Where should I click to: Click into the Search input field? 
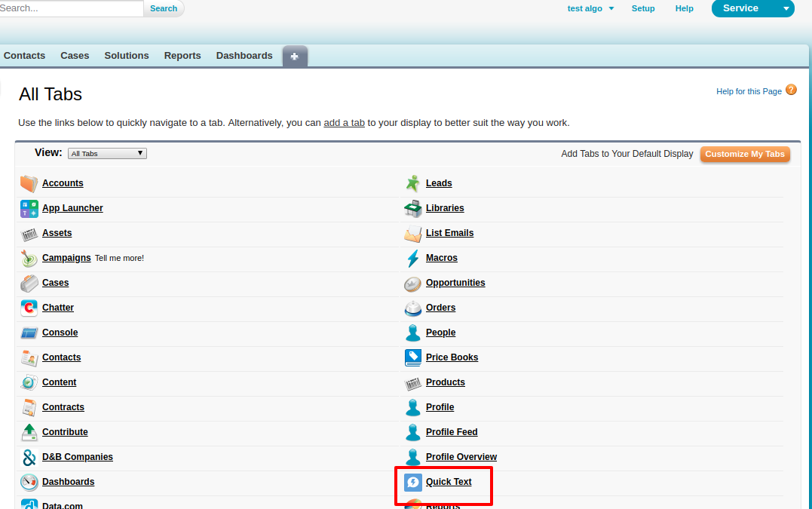coord(69,8)
